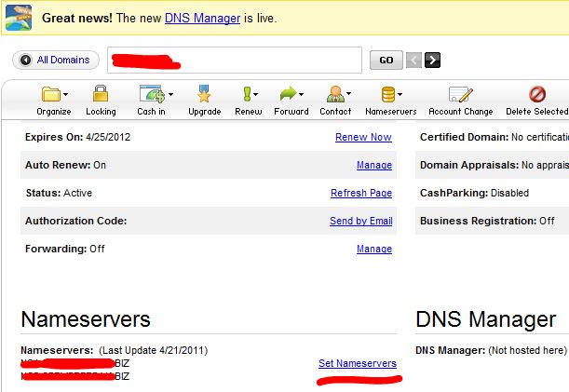Expand the Cash in dropdown arrow

click(x=171, y=94)
